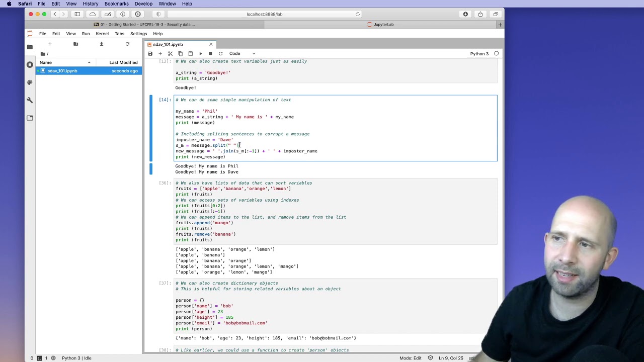Open the Run menu in JupyterLab
This screenshot has height=362, width=644.
(x=86, y=34)
